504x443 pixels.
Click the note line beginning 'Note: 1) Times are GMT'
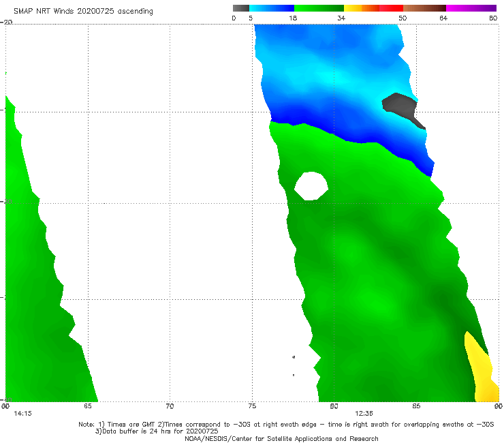click(x=286, y=425)
